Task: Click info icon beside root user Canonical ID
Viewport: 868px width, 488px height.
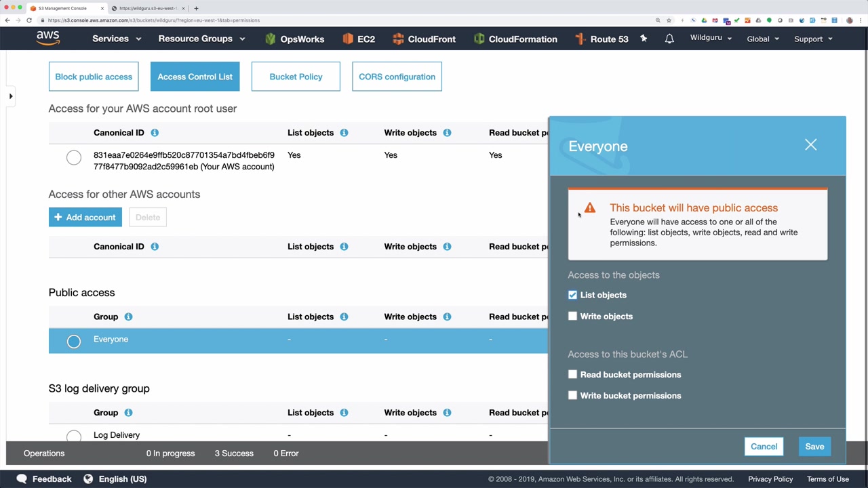Action: [x=155, y=133]
